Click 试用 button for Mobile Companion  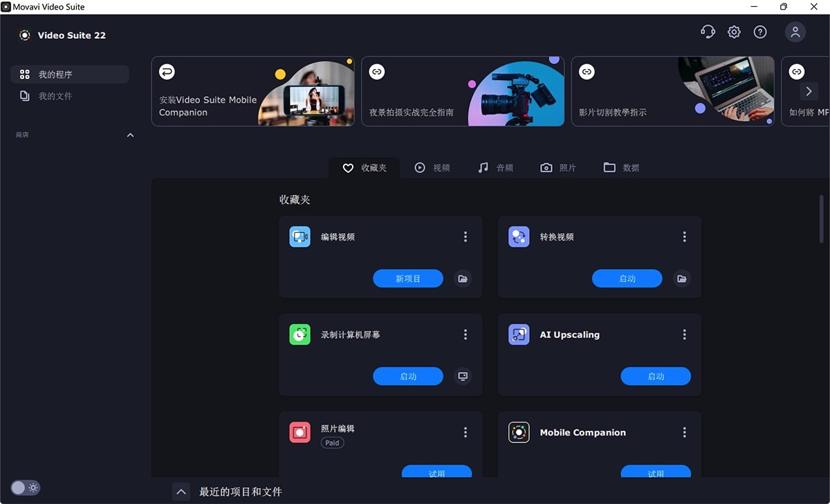tap(656, 472)
